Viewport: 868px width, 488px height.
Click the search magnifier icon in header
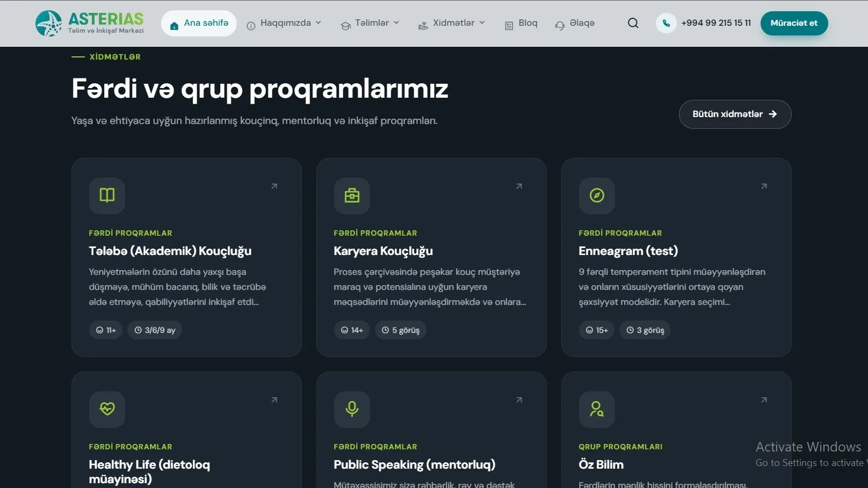(633, 23)
